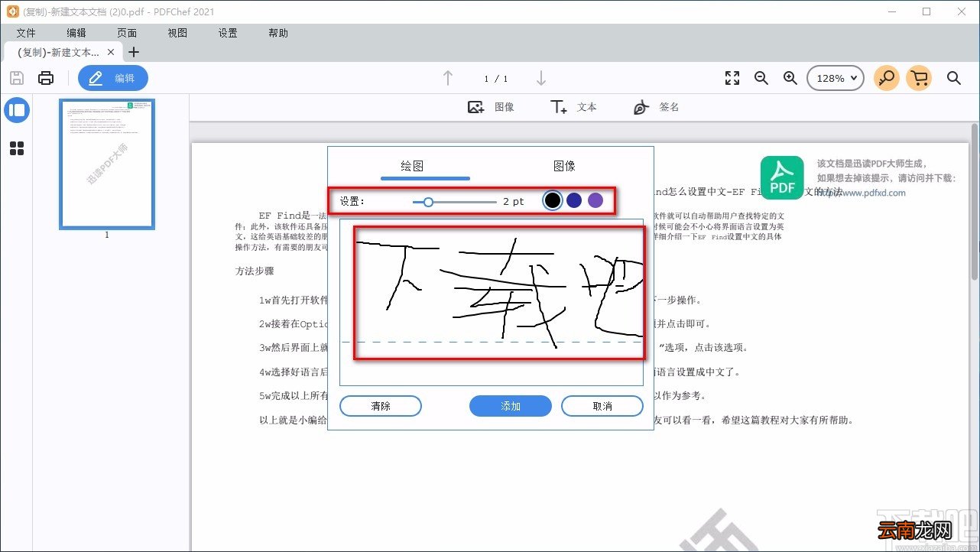This screenshot has height=552, width=980.
Task: Click the pen thickness slider
Action: pyautogui.click(x=454, y=202)
